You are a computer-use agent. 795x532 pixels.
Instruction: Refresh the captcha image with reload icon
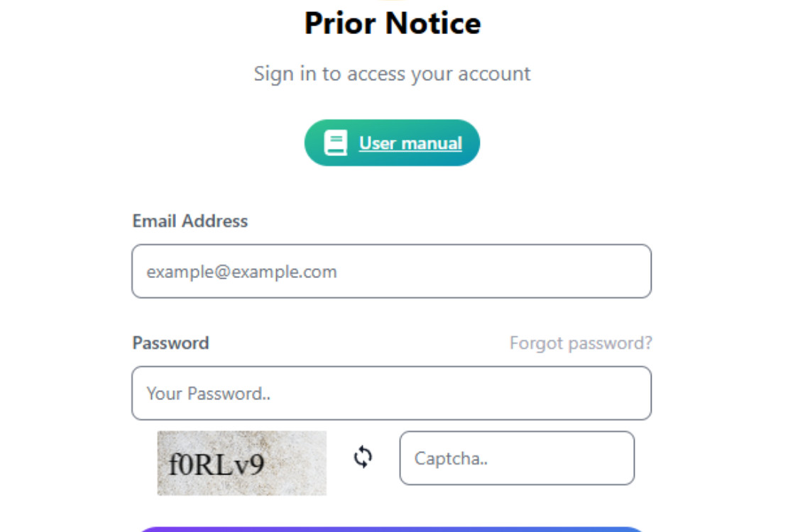point(363,457)
